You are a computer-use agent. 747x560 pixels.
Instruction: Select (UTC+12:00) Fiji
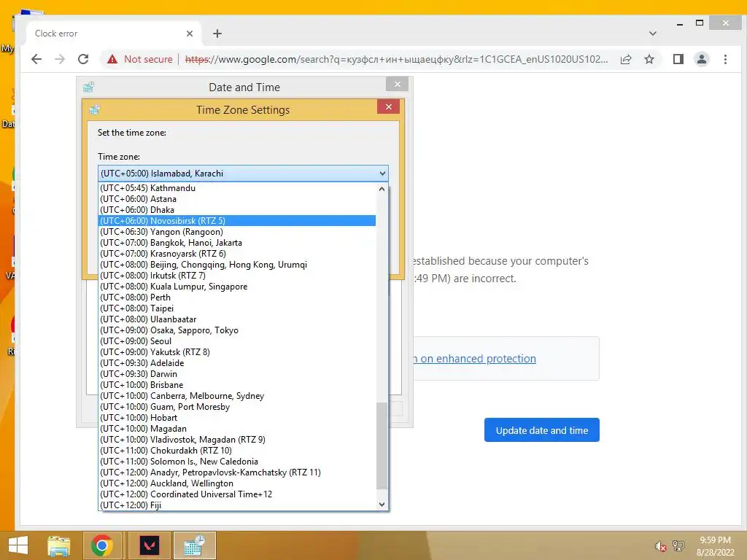pos(237,505)
